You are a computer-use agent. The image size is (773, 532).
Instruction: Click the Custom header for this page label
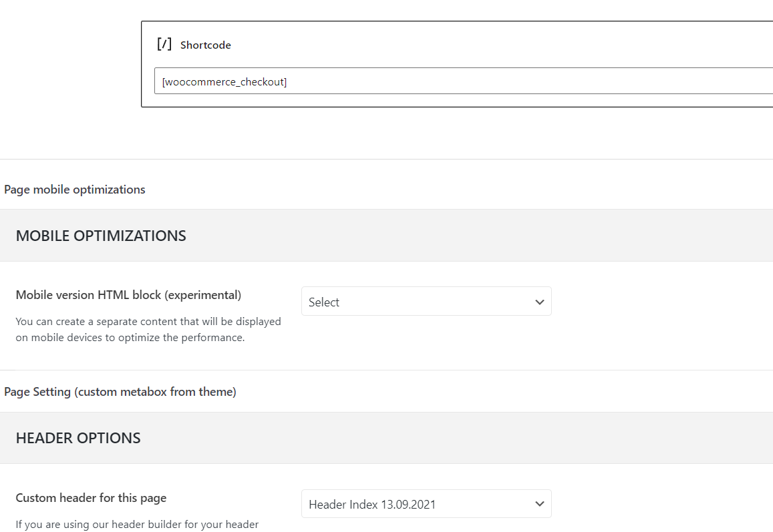(91, 498)
